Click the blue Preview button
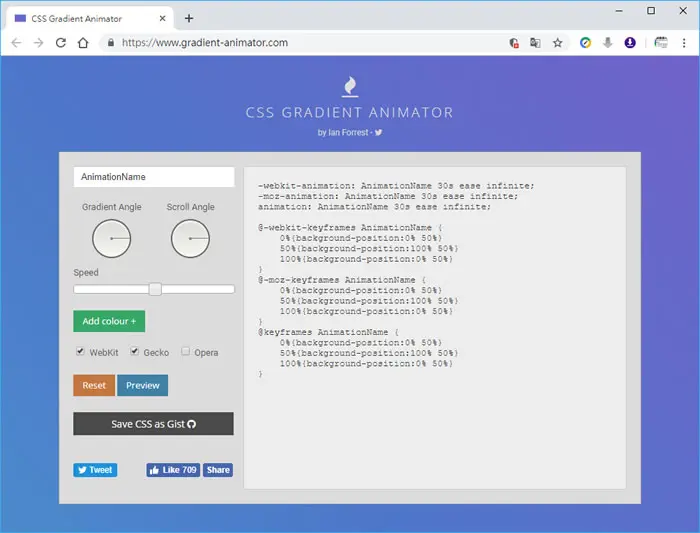 point(142,385)
